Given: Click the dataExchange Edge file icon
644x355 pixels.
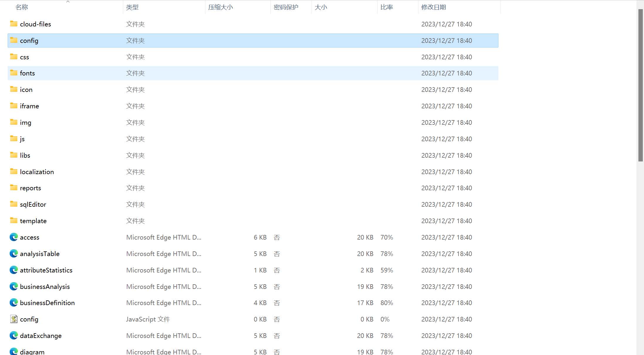Looking at the screenshot, I should point(13,335).
